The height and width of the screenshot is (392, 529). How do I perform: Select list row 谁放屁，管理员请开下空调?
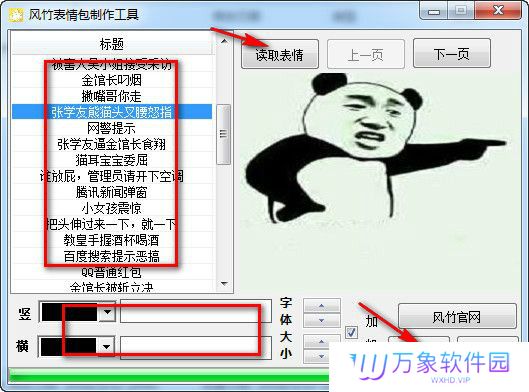[x=112, y=176]
